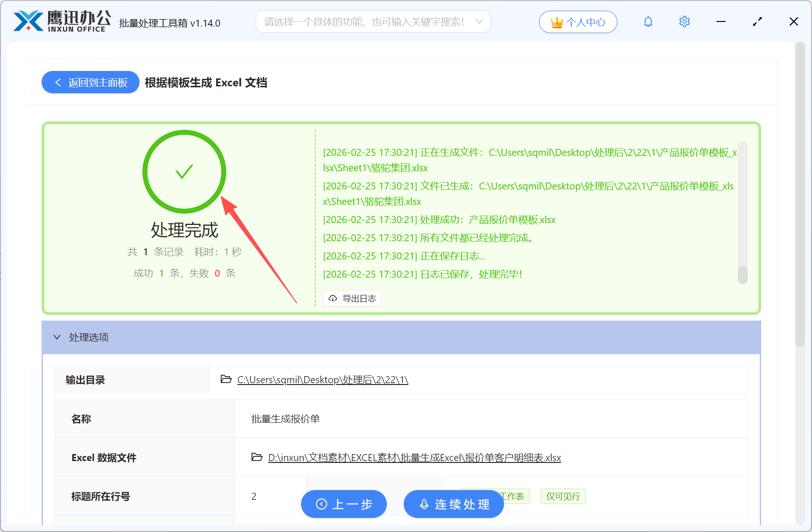Select the 工作表 option chip

(512, 496)
